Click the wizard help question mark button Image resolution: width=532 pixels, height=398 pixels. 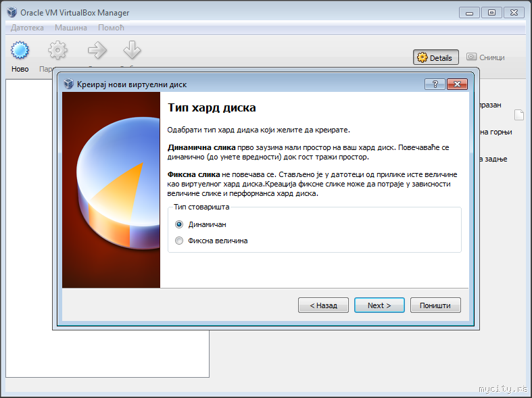[435, 84]
